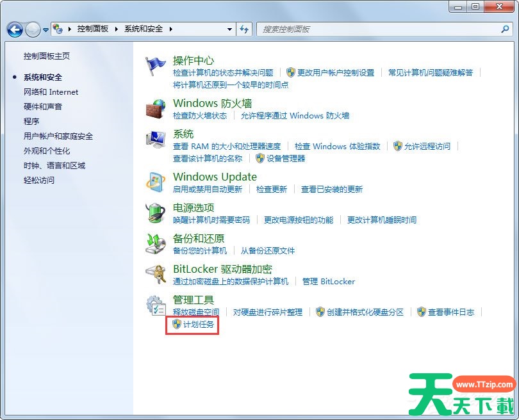
Task: Click 检查更新 link
Action: coord(272,189)
